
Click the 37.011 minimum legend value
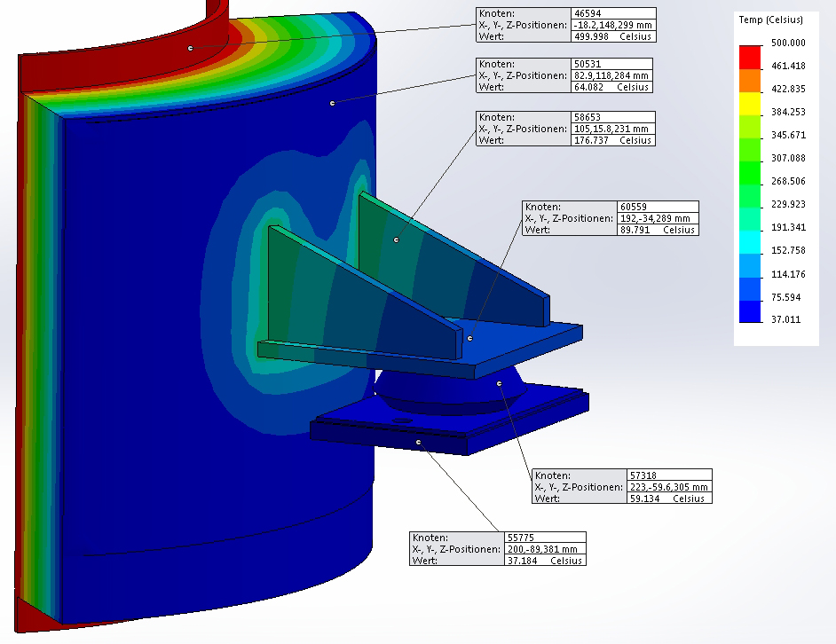788,319
